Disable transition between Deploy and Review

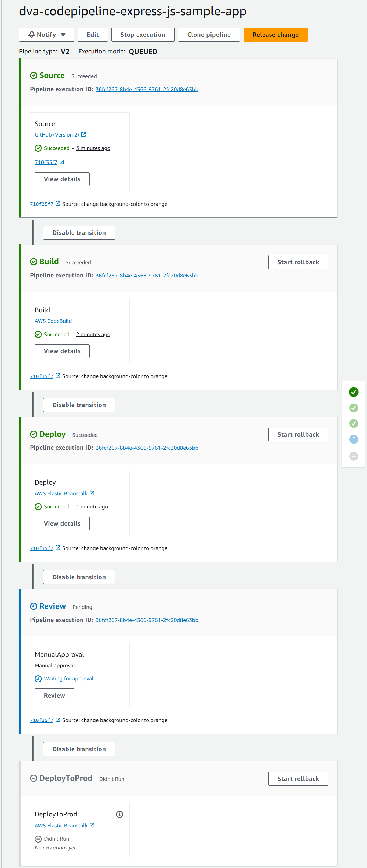pyautogui.click(x=79, y=577)
